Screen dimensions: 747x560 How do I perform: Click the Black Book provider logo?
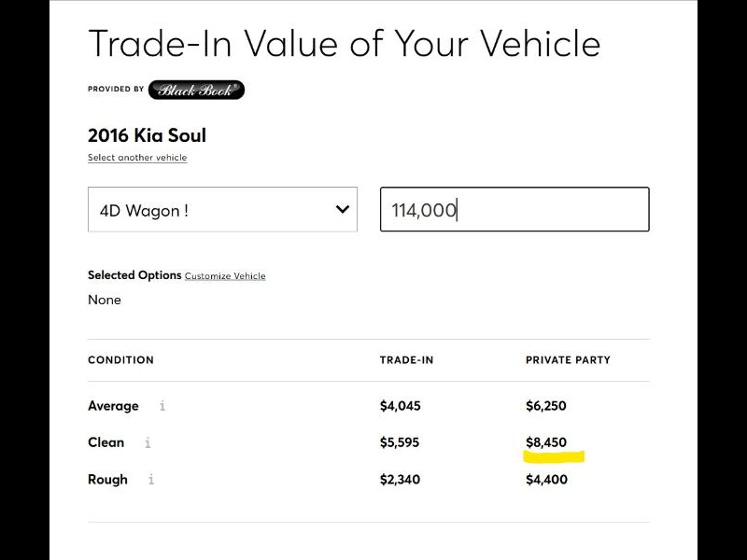pyautogui.click(x=195, y=91)
